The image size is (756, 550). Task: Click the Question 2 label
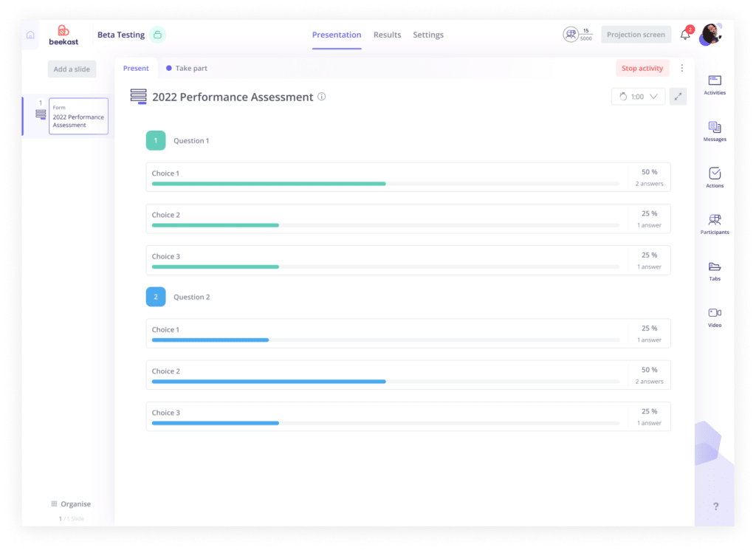(191, 297)
